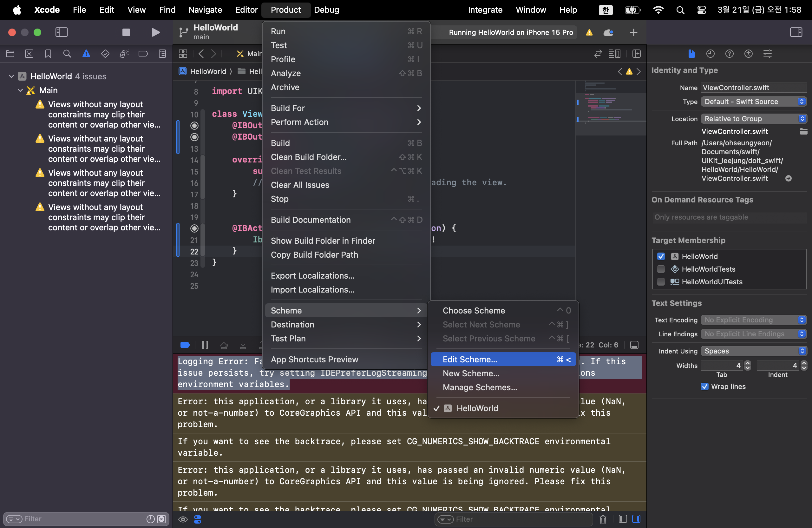Image resolution: width=812 pixels, height=528 pixels.
Task: Toggle the breakpoints activation icon in debug bar
Action: pyautogui.click(x=185, y=345)
